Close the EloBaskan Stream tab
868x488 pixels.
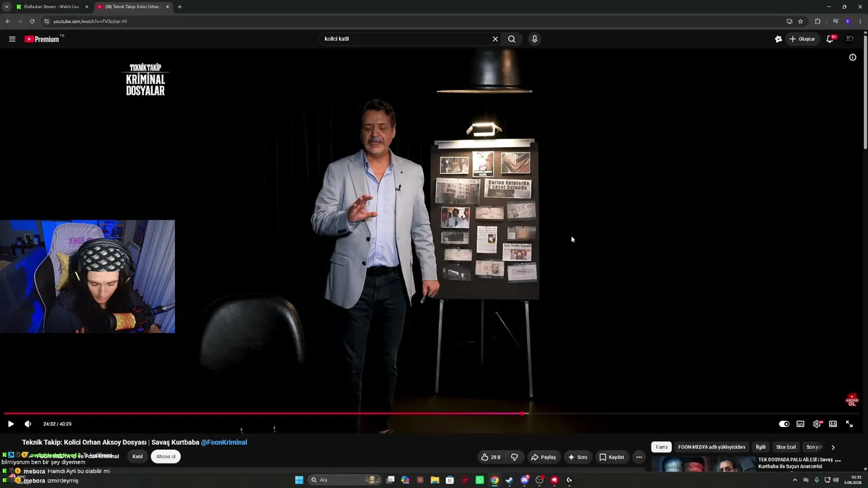[x=87, y=7]
